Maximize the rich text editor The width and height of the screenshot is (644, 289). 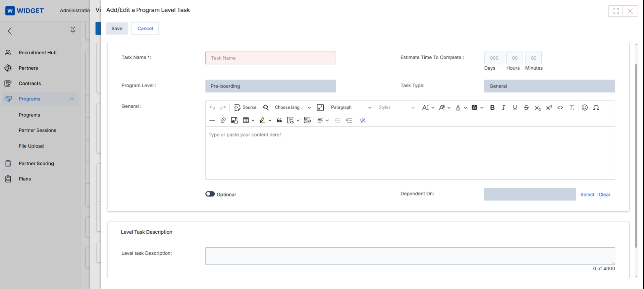320,107
